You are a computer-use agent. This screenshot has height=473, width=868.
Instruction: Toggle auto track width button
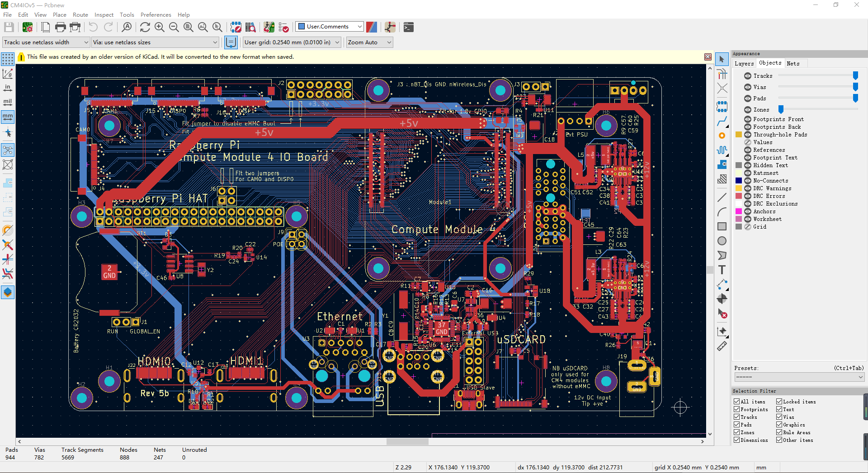231,42
